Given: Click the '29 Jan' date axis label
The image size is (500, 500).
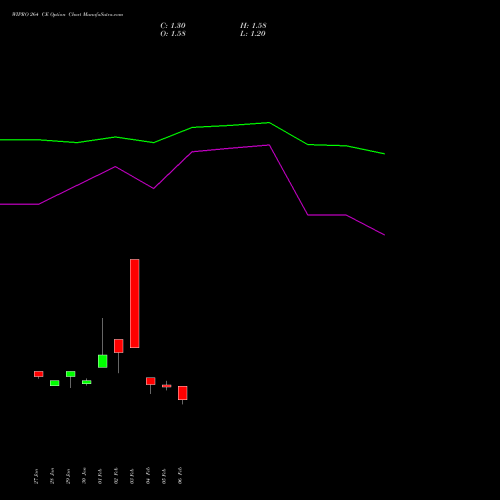Looking at the screenshot, I should coord(68,476).
